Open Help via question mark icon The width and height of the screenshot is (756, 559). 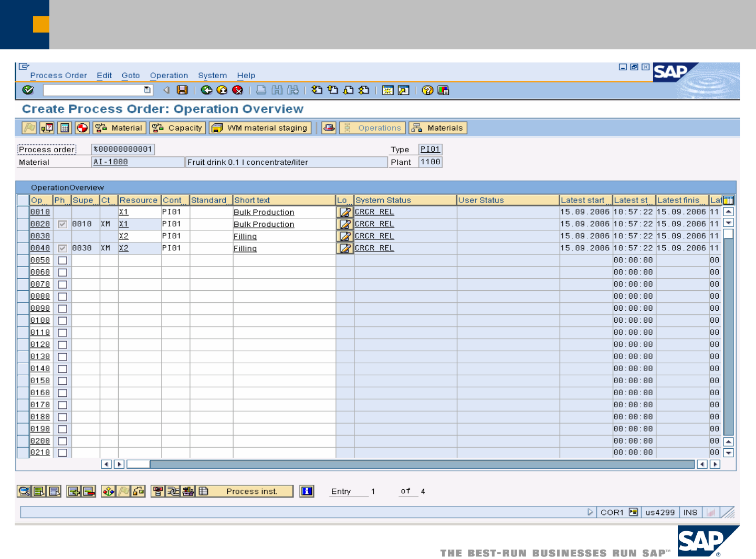428,90
